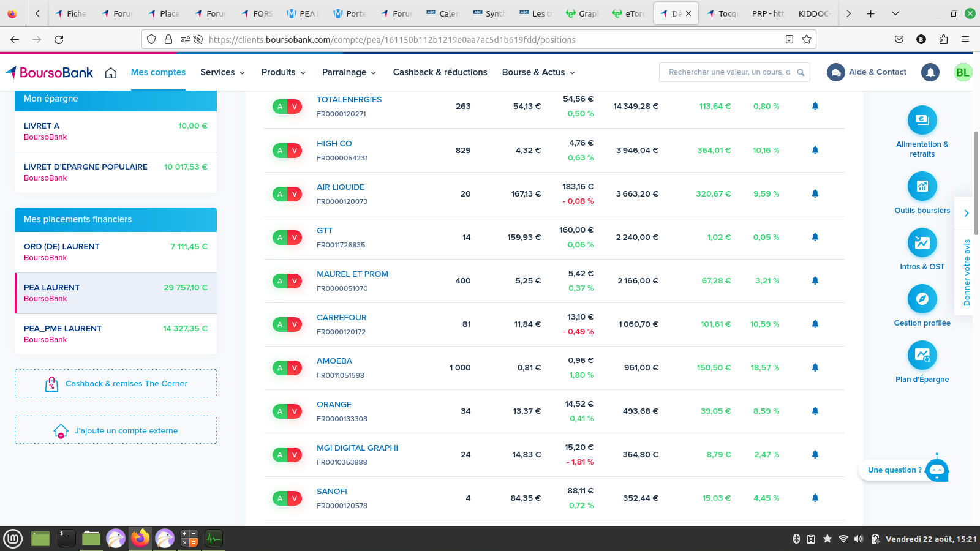Open the Plan d'Épargne icon
The image size is (980, 551).
922,355
